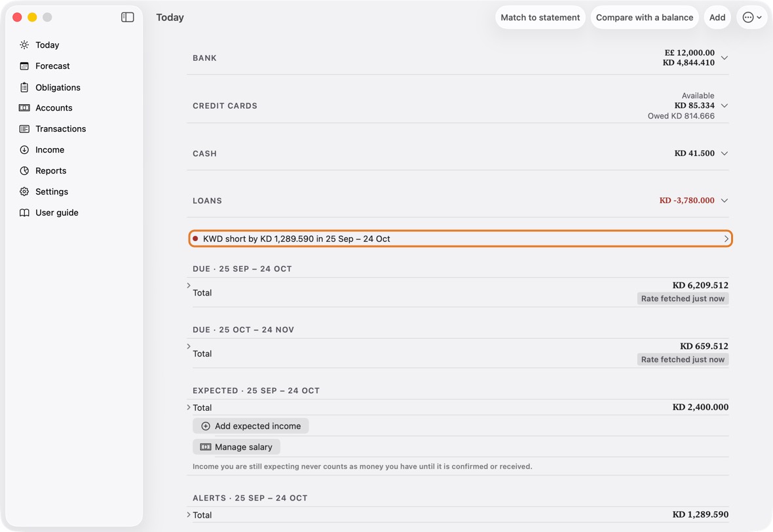
Task: Click the ALERTS · 25 SEP – 24 OCT heading
Action: [x=250, y=498]
